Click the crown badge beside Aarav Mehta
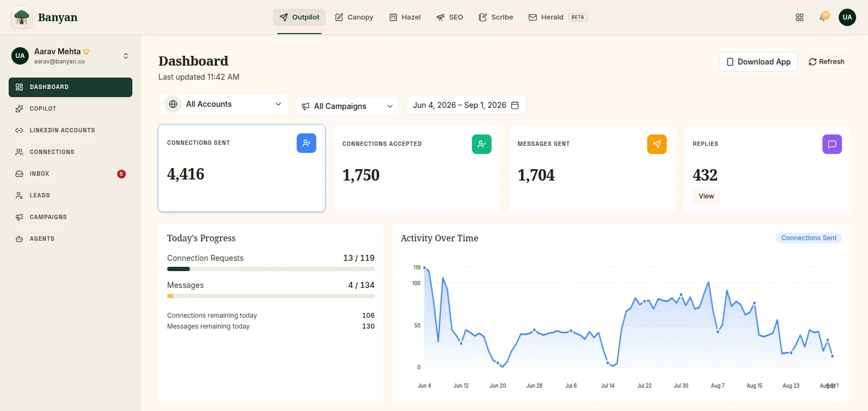Screen dimensions: 868x411 (x=86, y=52)
